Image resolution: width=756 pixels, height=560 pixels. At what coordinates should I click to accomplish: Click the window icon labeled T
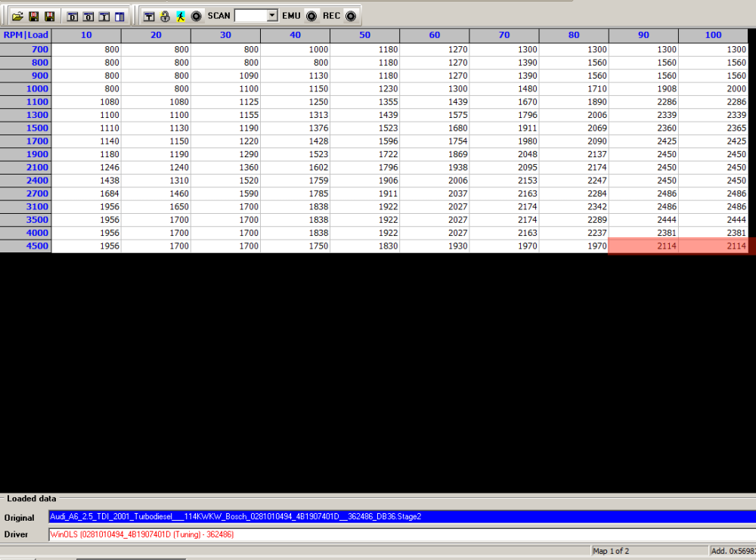click(149, 17)
